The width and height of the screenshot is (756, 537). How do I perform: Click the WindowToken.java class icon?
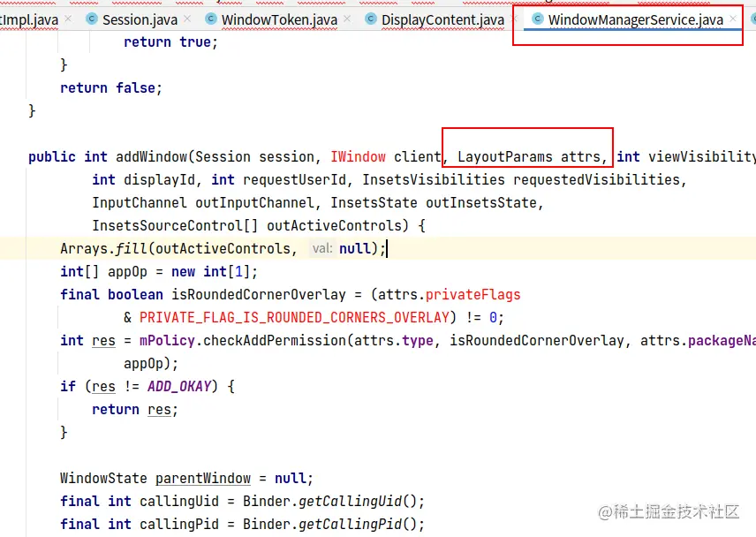pyautogui.click(x=211, y=19)
